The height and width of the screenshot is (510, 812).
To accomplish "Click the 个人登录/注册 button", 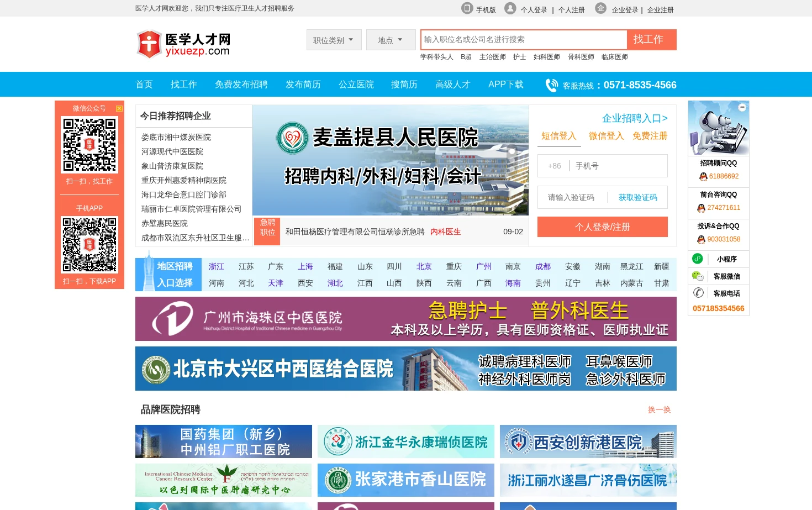I will 603,227.
